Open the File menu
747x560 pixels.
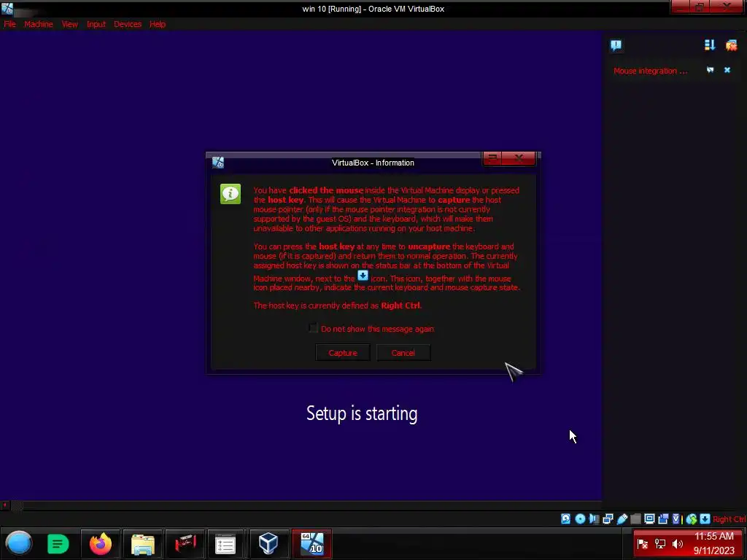9,24
